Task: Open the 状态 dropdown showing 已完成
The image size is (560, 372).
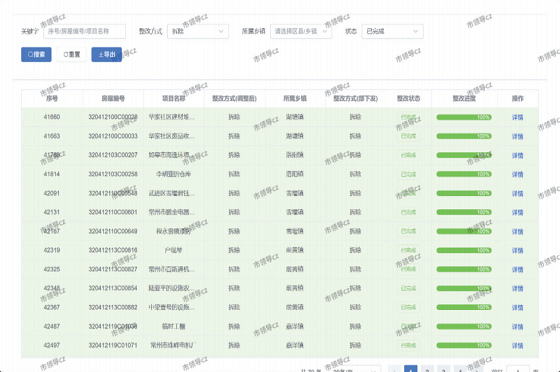Action: 392,31
